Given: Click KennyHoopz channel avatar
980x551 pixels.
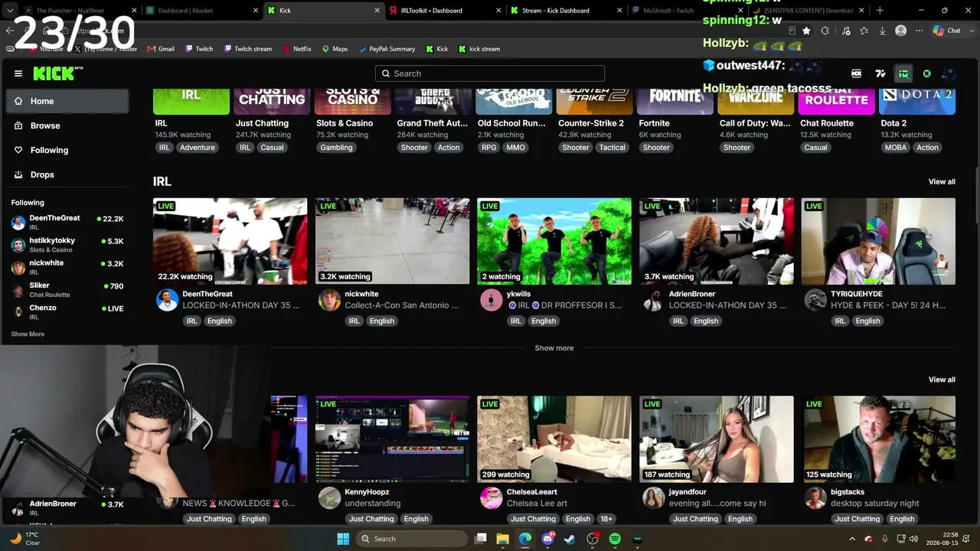Looking at the screenshot, I should pyautogui.click(x=329, y=498).
